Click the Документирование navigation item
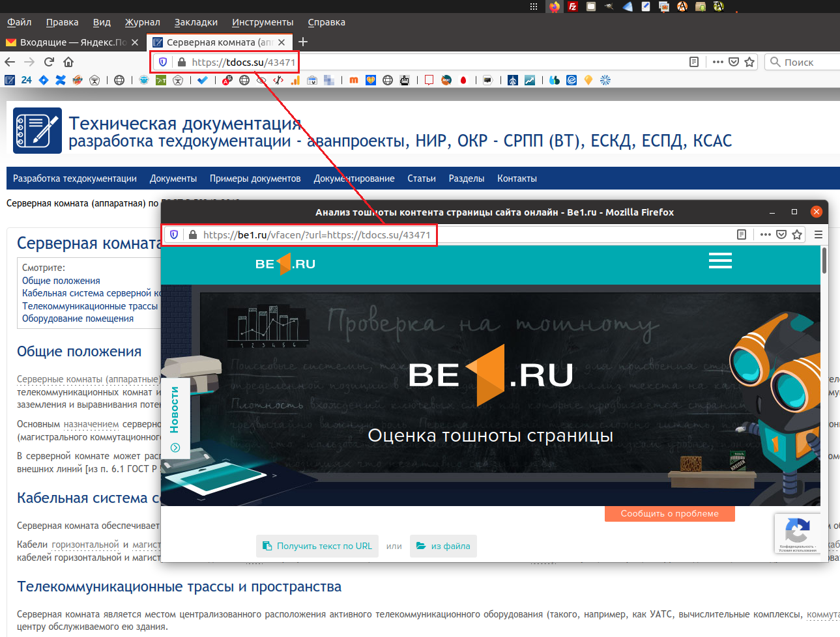Image resolution: width=840 pixels, height=637 pixels. tap(354, 178)
